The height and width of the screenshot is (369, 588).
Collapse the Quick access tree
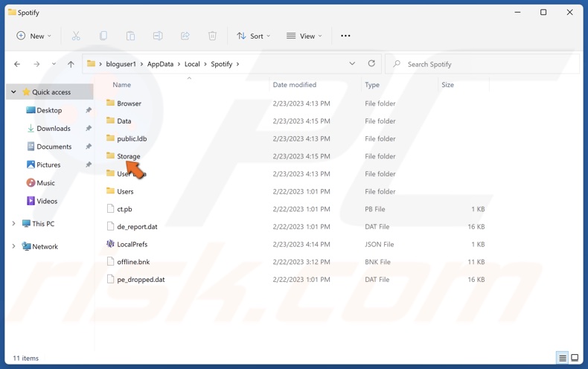(x=13, y=92)
